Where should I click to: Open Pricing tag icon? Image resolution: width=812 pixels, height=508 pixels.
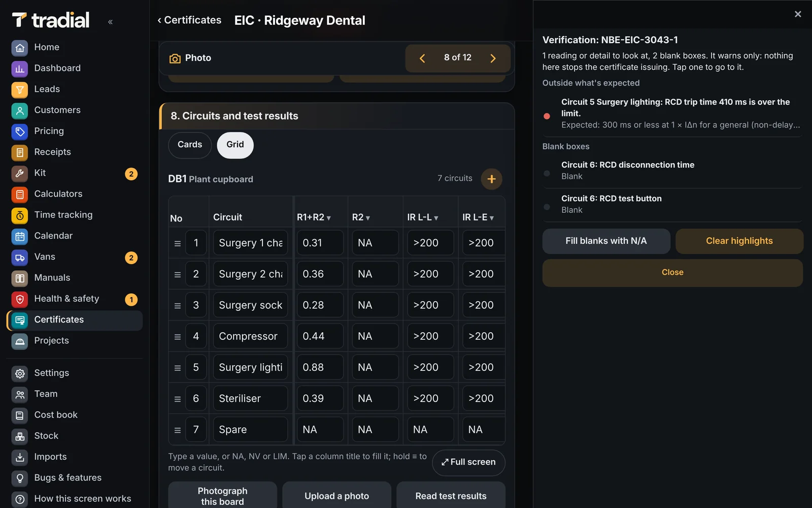20,132
